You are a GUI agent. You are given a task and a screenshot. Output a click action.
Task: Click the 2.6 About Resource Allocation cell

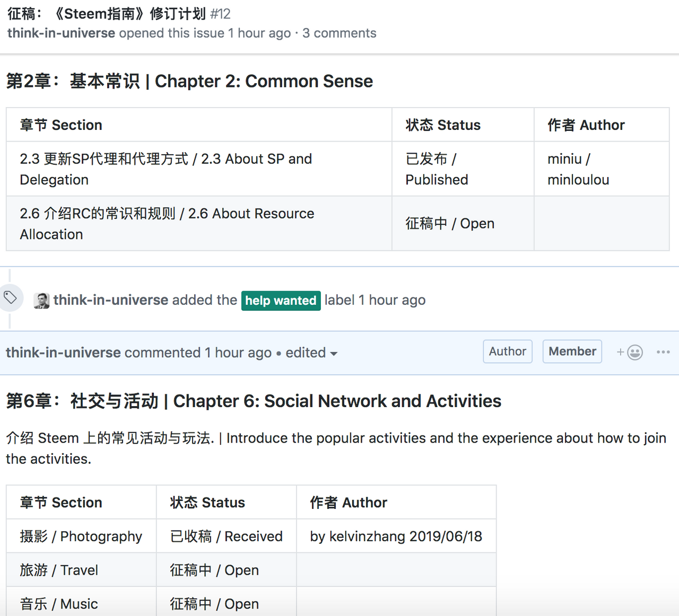[167, 224]
